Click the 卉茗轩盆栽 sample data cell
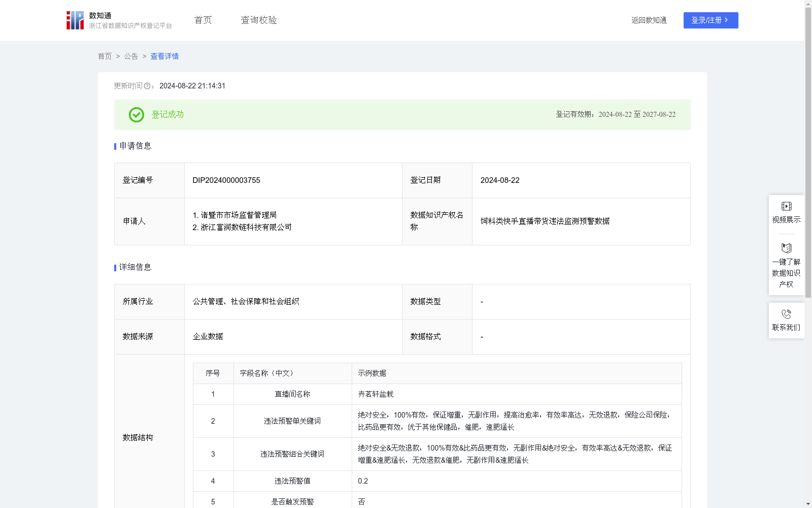The image size is (812, 508). 517,394
